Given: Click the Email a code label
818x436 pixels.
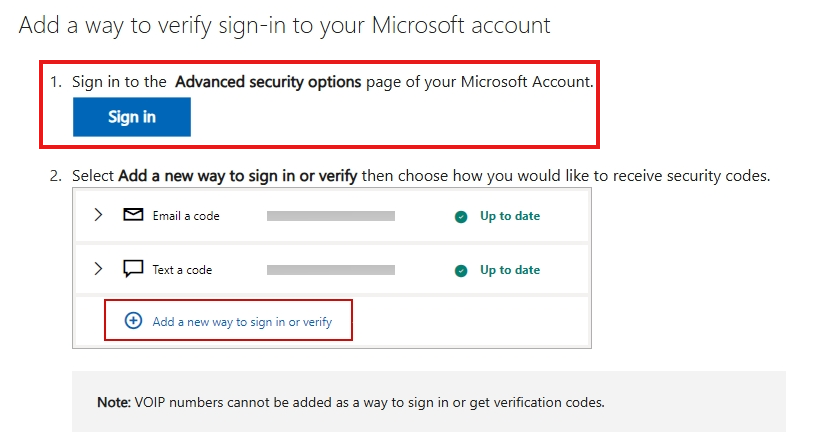Looking at the screenshot, I should 186,216.
